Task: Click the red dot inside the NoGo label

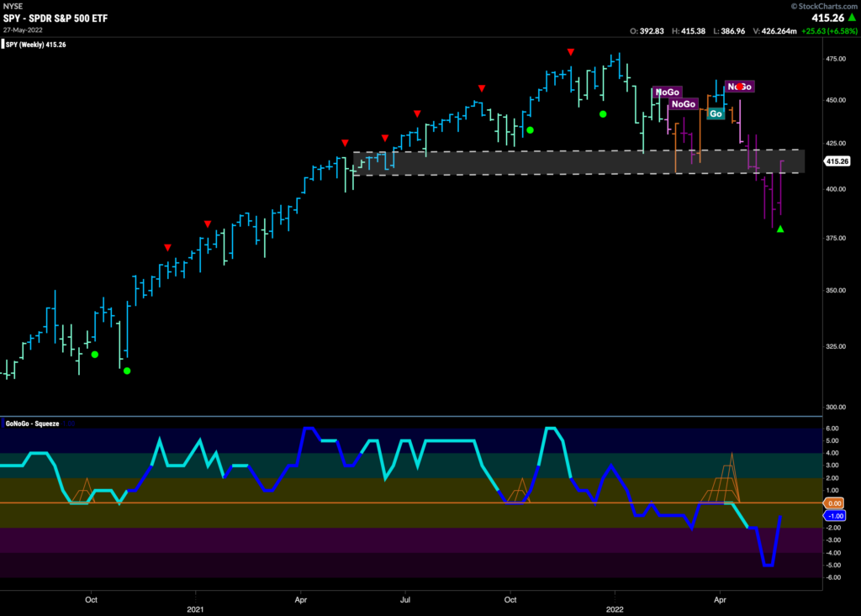Action: tap(740, 87)
